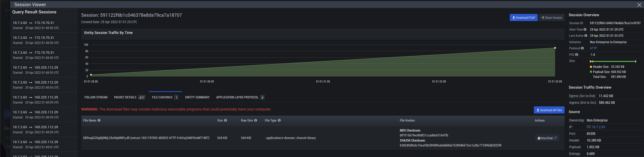Click the chart data point at 01:51:33

tap(555, 48)
